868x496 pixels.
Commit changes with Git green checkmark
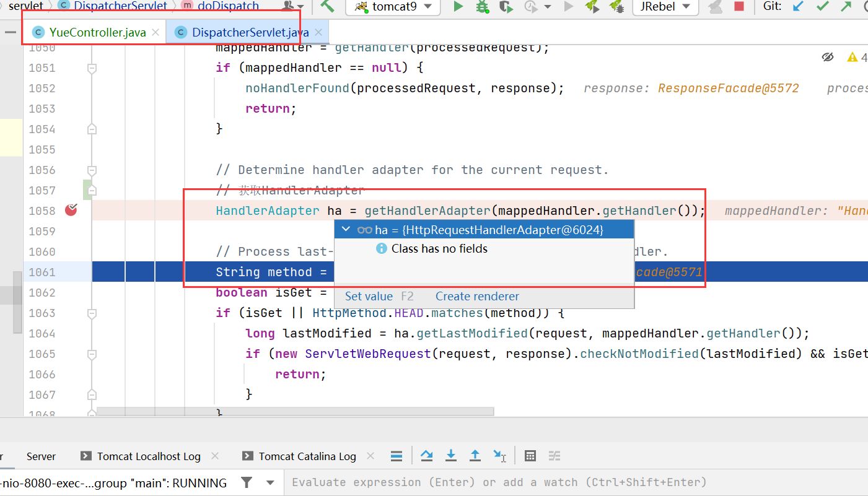point(823,6)
